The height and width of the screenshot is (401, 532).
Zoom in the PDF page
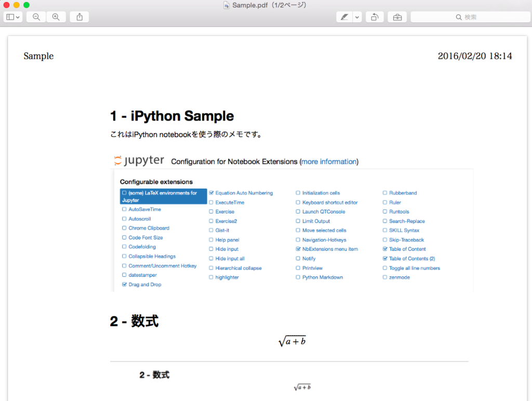pyautogui.click(x=56, y=17)
